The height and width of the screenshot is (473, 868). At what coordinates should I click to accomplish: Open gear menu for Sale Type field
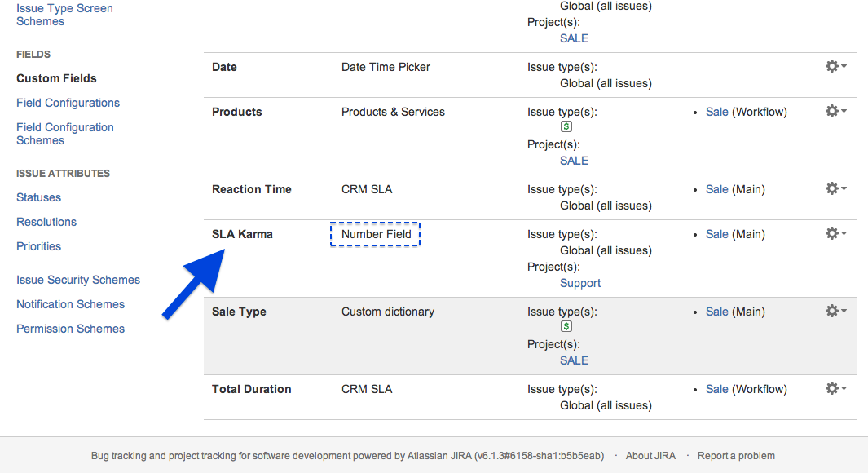[x=835, y=311]
